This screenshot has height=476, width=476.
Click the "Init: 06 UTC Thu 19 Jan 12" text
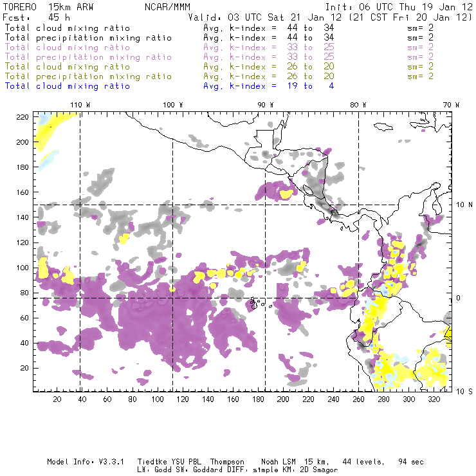399,7
